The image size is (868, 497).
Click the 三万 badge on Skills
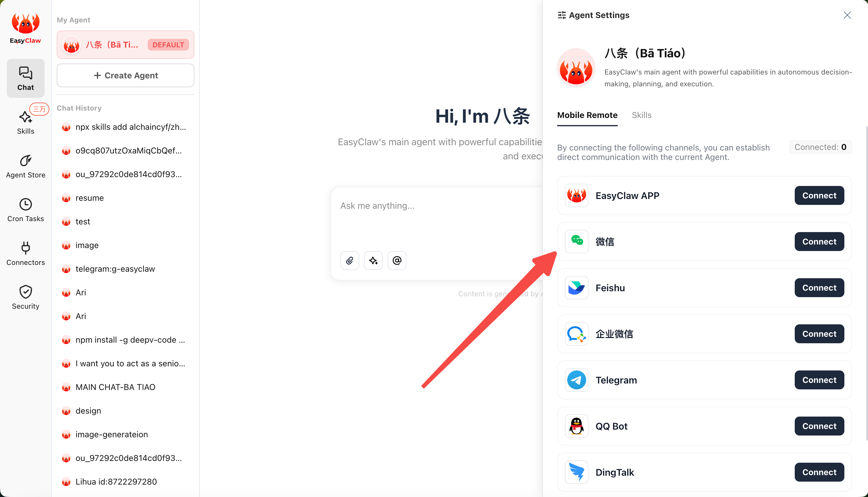coord(39,109)
